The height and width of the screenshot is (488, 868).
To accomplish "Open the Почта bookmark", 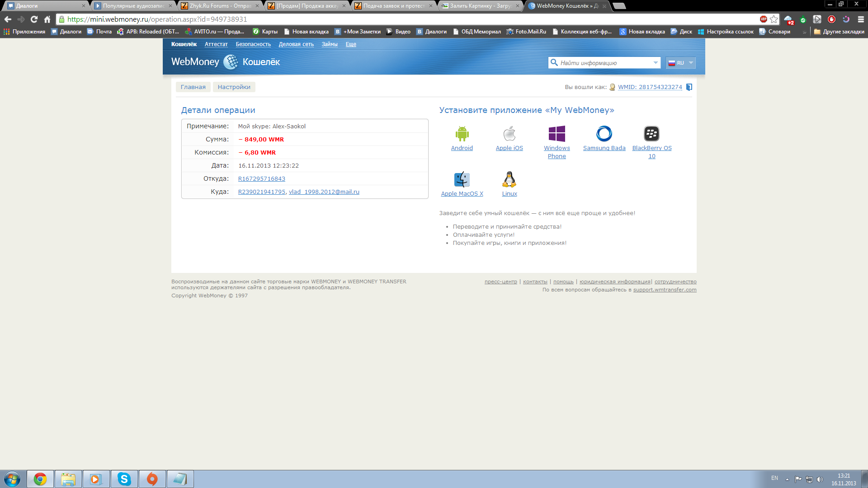I will (x=99, y=32).
